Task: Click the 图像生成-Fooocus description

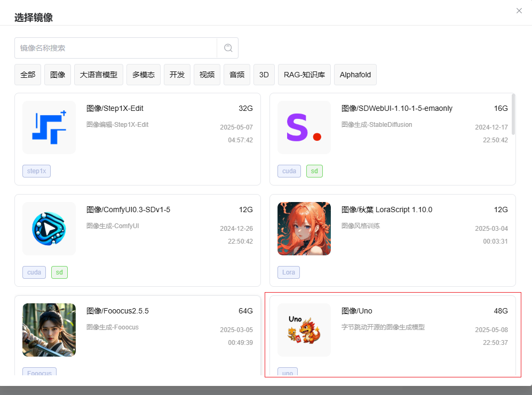Action: point(113,327)
